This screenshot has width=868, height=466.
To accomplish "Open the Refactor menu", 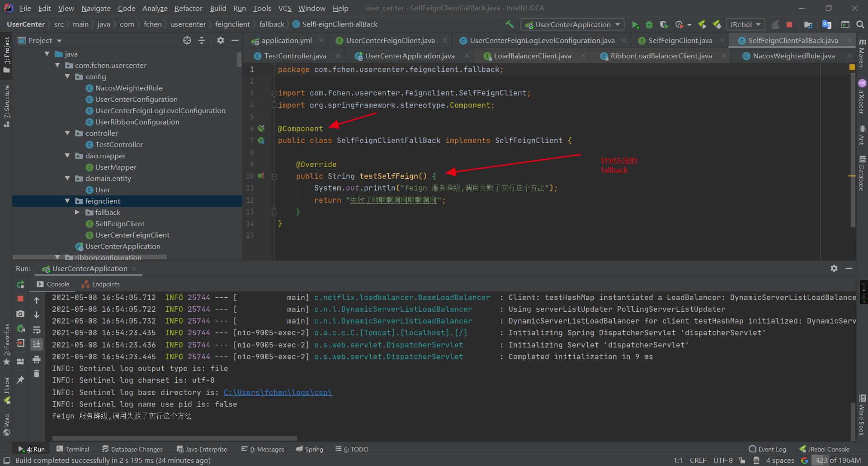I will (x=188, y=8).
